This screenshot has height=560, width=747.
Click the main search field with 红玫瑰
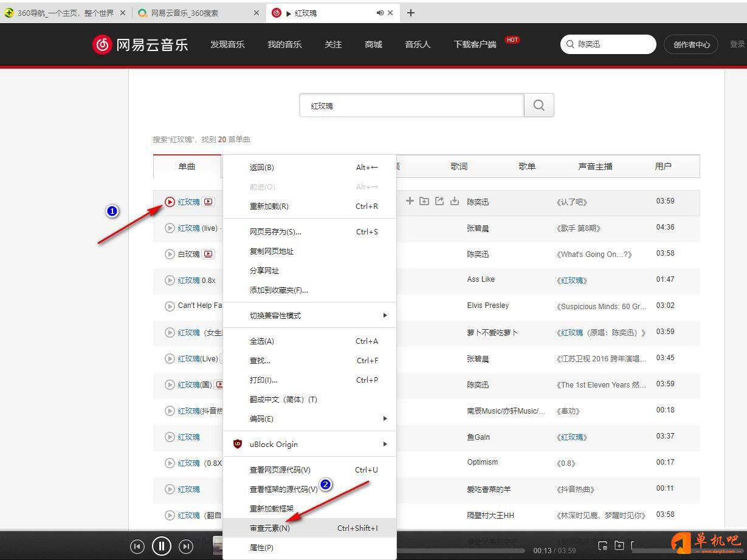(411, 105)
